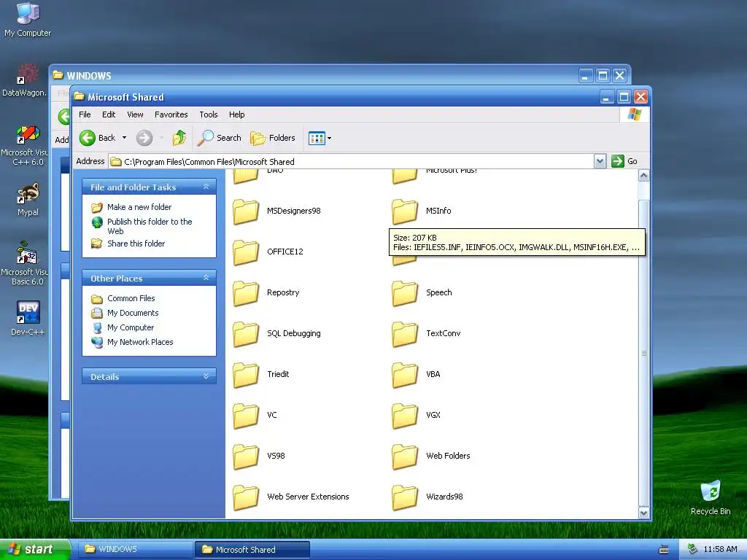
Task: Click the keyboard icon in the tray
Action: point(664,550)
